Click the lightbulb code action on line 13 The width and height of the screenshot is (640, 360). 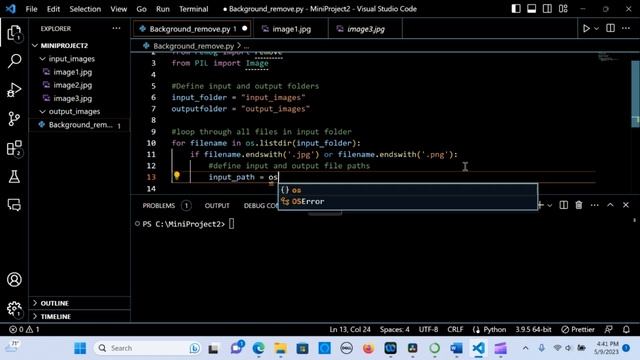click(x=177, y=176)
